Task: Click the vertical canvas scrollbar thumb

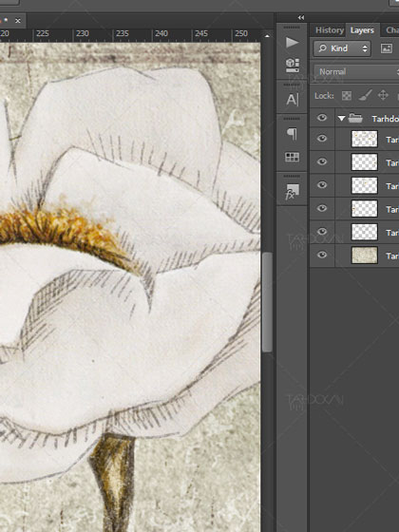Action: click(x=267, y=302)
